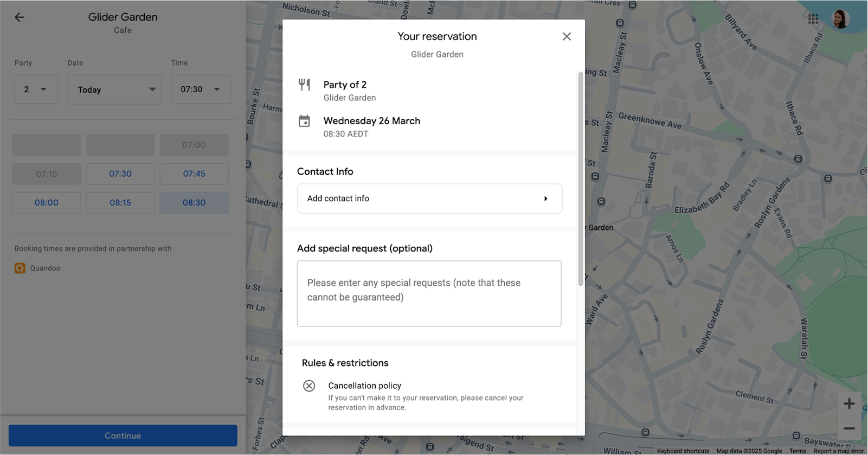
Task: Close the Your reservation dialog
Action: (567, 36)
